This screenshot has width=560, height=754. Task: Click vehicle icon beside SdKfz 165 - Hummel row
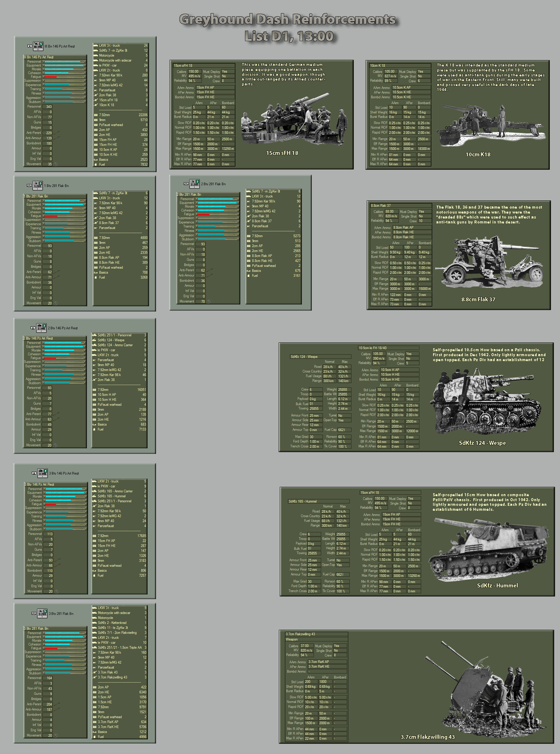tap(94, 496)
